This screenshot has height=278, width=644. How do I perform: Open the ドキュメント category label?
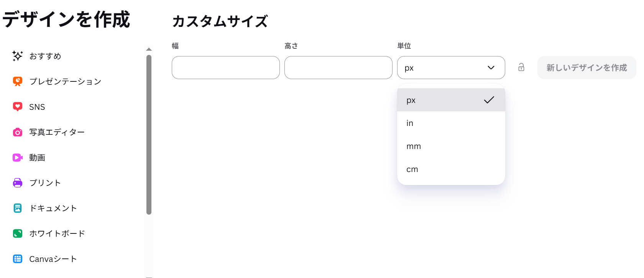click(53, 208)
